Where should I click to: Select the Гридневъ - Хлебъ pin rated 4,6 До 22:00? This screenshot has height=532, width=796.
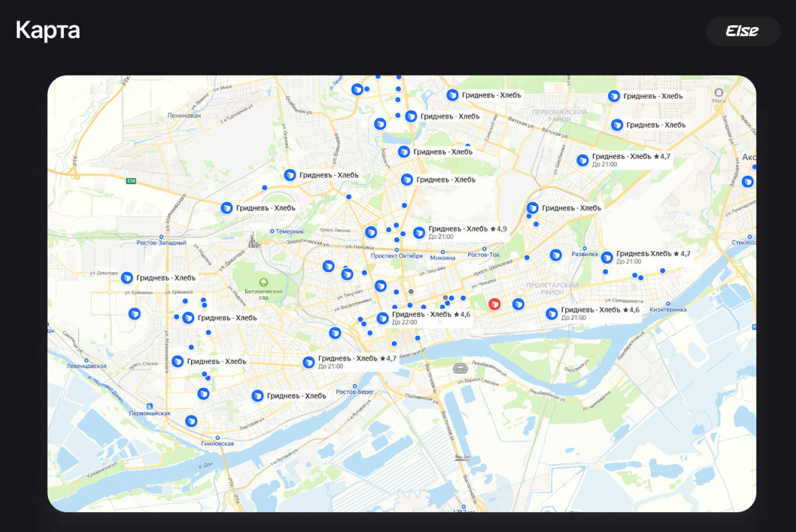pos(382,318)
